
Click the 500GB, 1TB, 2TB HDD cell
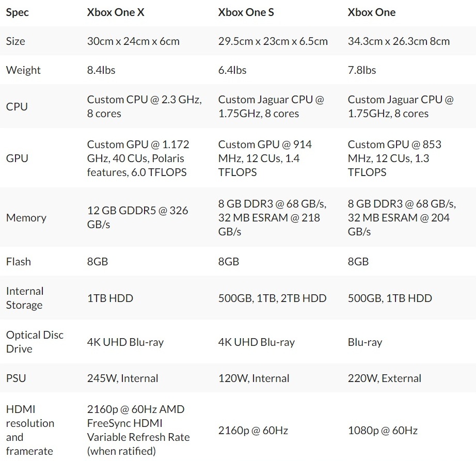pyautogui.click(x=273, y=298)
